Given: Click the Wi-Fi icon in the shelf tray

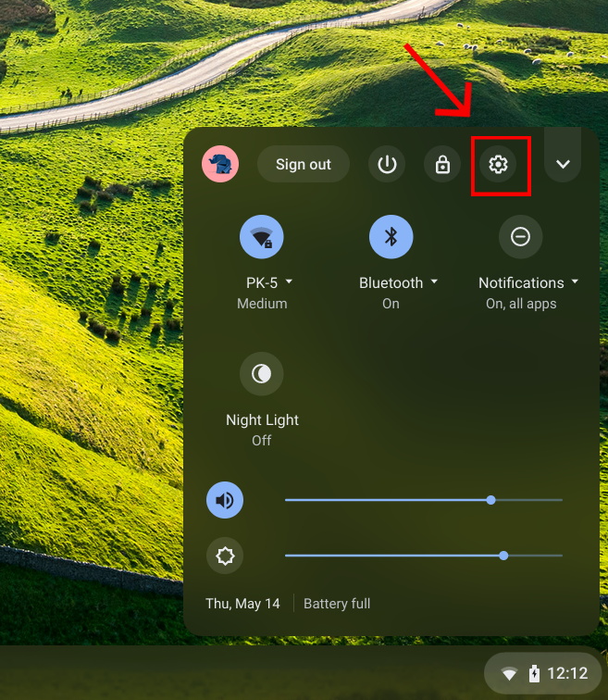Looking at the screenshot, I should [509, 674].
